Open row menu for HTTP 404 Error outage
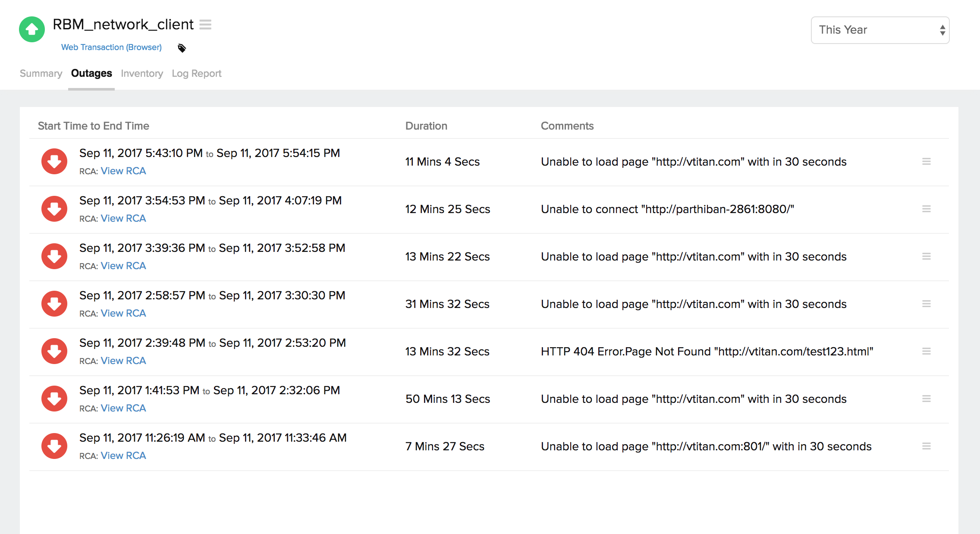Screen dimensions: 980x534 (926, 351)
